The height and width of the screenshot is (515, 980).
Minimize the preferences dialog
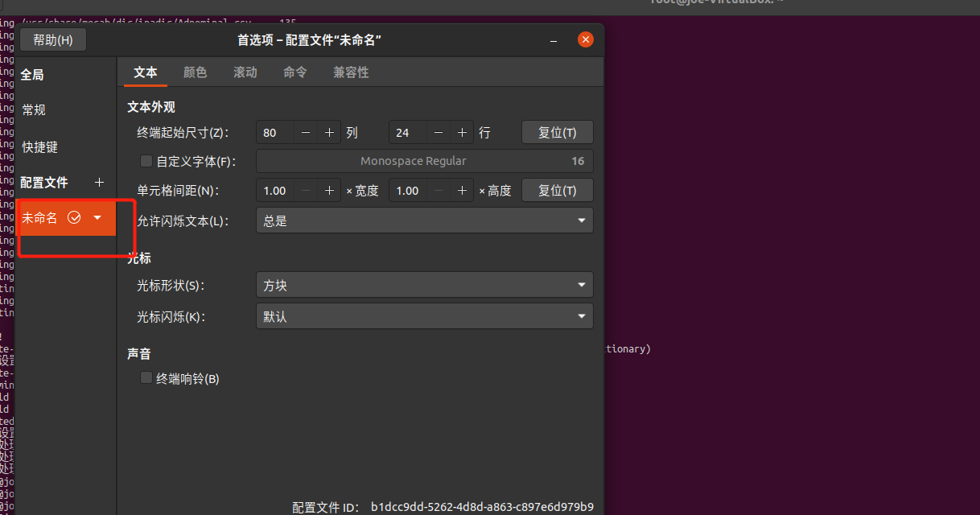554,39
